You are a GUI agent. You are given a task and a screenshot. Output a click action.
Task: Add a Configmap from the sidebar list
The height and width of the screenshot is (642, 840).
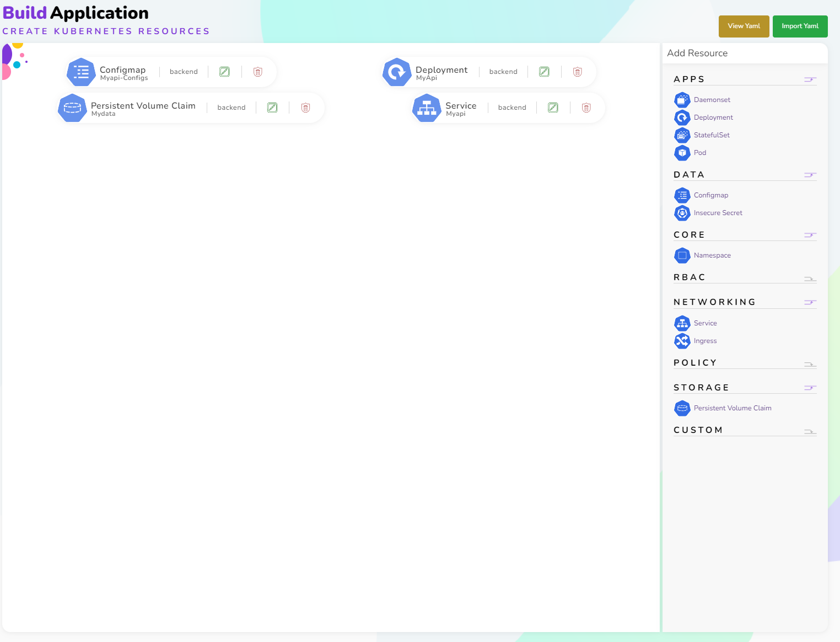711,195
